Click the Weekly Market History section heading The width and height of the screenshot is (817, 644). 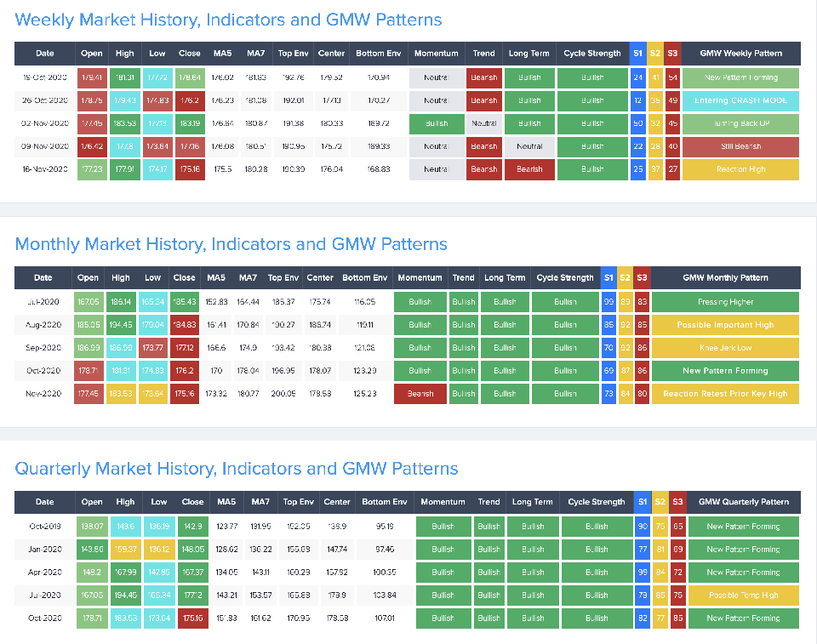click(228, 20)
